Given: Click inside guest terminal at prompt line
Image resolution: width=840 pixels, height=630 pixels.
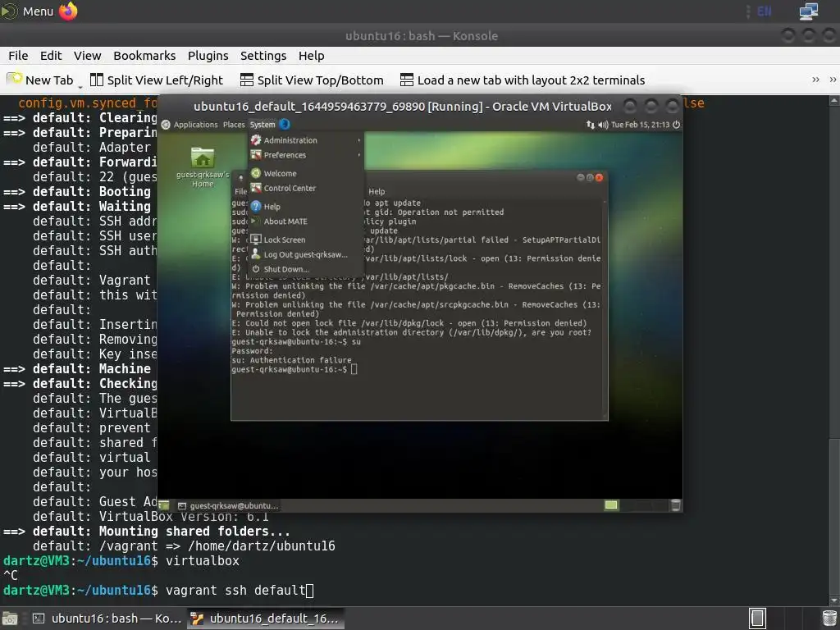Looking at the screenshot, I should pos(294,369).
